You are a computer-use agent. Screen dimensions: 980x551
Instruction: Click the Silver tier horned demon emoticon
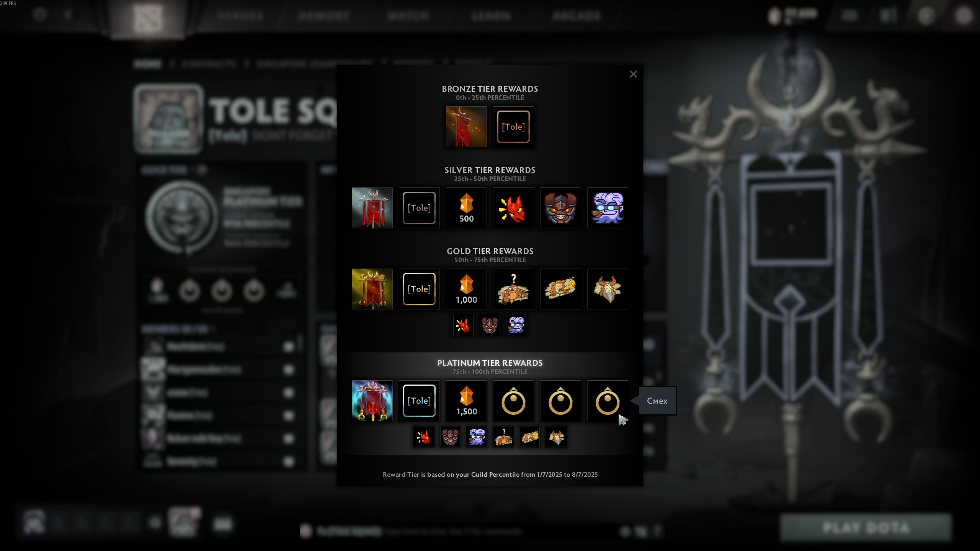pos(560,208)
